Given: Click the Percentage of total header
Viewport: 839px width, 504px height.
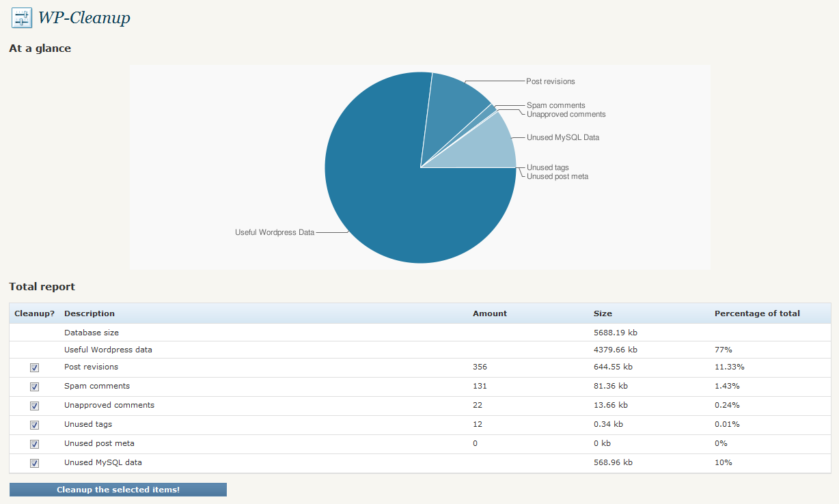Looking at the screenshot, I should click(757, 313).
